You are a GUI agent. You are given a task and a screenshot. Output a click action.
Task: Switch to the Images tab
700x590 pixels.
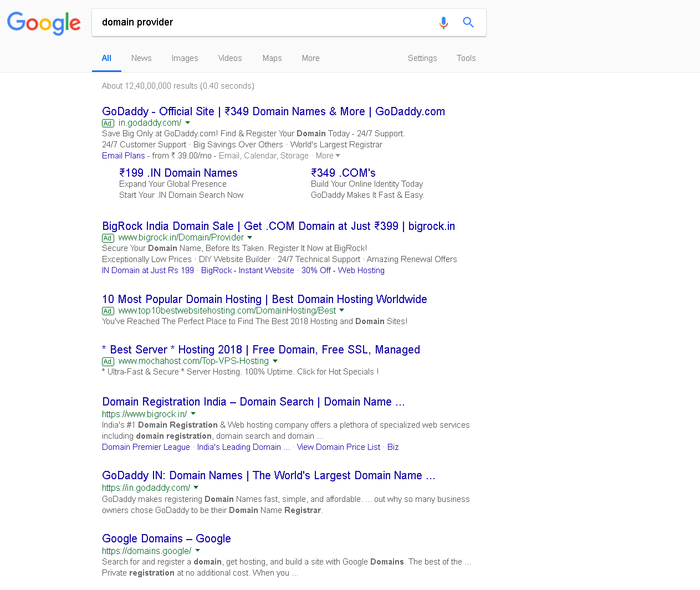coord(185,58)
